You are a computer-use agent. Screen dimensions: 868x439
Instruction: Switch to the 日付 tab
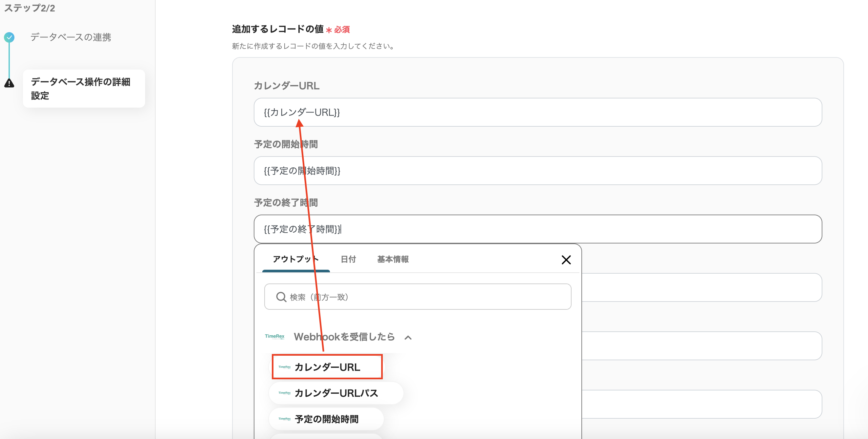[348, 259]
